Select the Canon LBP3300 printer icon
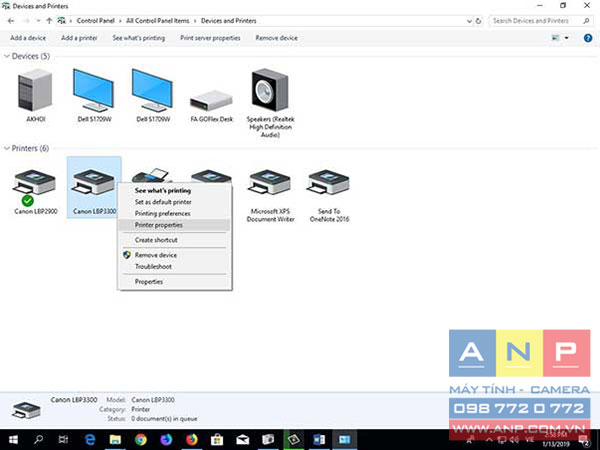 coord(94,182)
